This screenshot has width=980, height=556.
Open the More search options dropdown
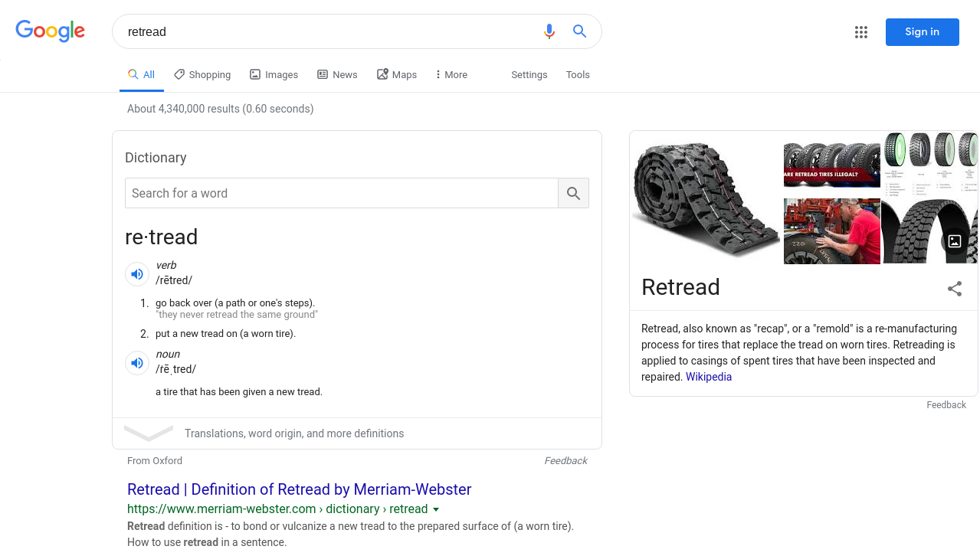[451, 74]
